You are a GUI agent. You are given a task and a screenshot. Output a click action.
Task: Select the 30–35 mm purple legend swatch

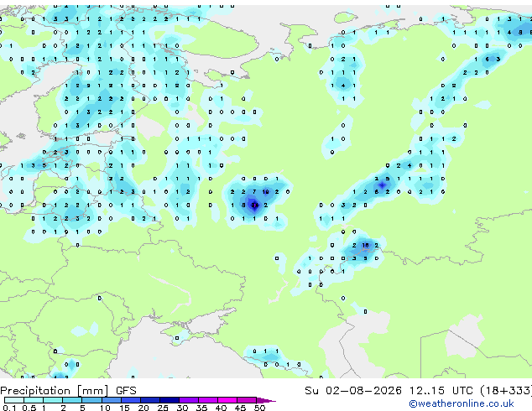point(188,400)
